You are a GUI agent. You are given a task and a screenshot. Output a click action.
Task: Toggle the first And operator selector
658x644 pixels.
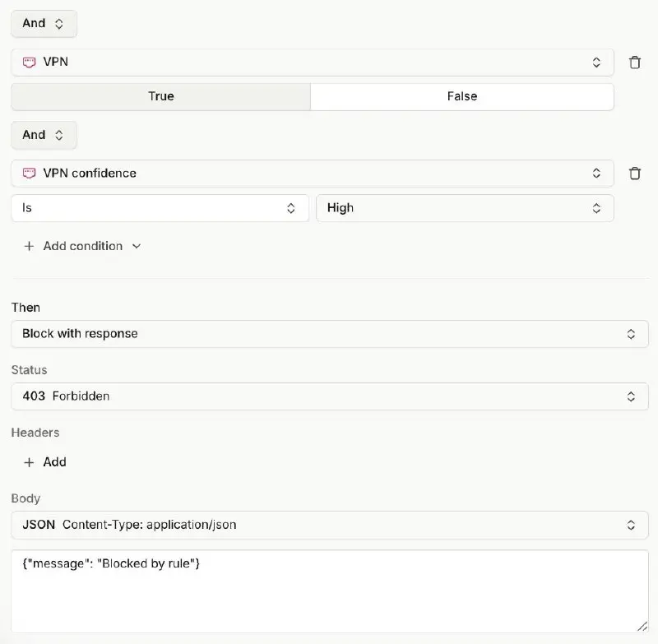[x=44, y=24]
